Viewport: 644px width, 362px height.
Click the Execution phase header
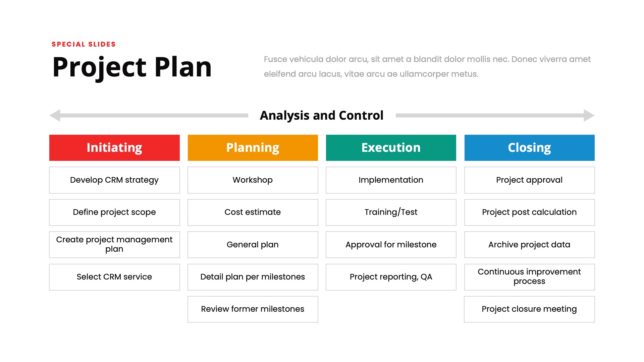tap(390, 147)
